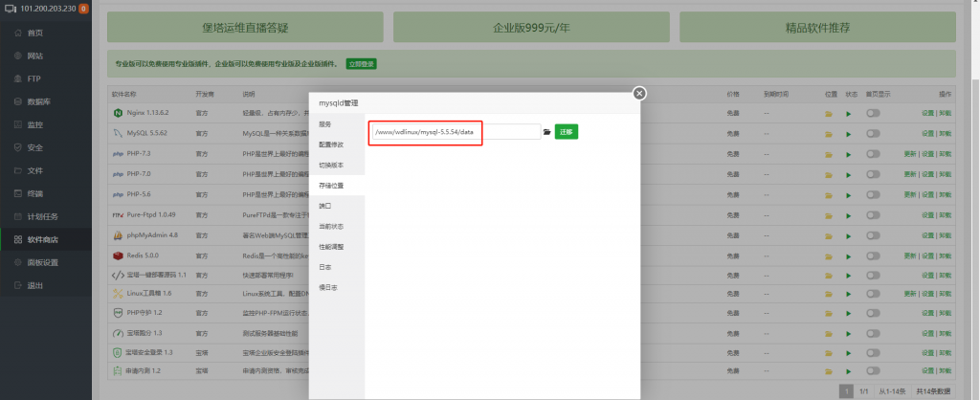Toggle 首页显示 switch for Redis 5.0.0
This screenshot has width=980, height=400.
(x=873, y=256)
